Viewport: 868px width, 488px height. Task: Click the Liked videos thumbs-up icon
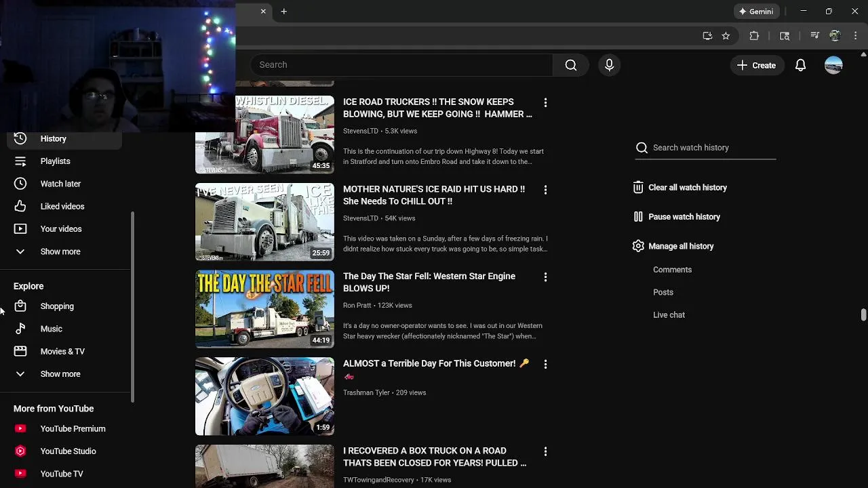pyautogui.click(x=20, y=206)
